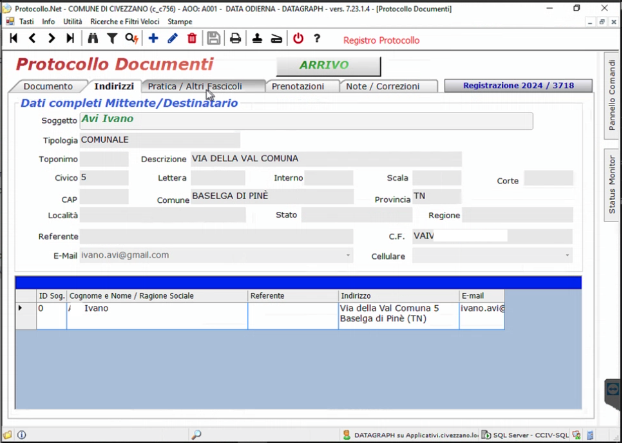The image size is (622, 443).
Task: Click the filter funnel icon
Action: click(x=112, y=39)
